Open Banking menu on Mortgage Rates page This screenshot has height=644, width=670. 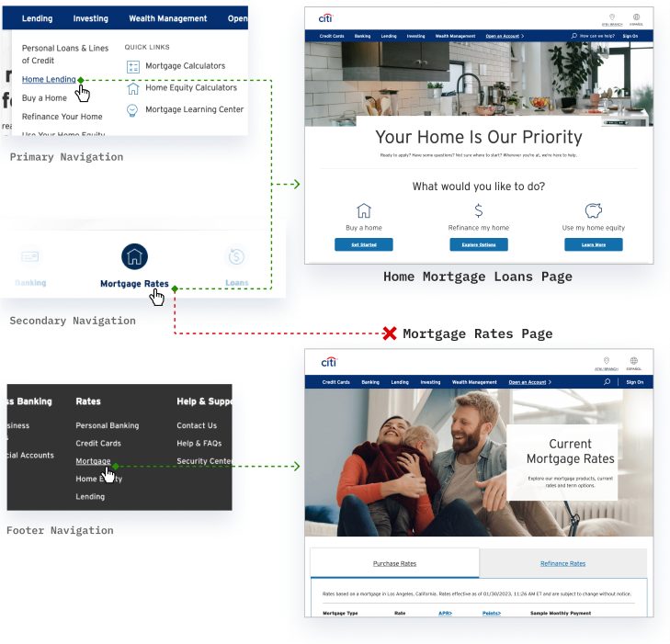coord(370,382)
